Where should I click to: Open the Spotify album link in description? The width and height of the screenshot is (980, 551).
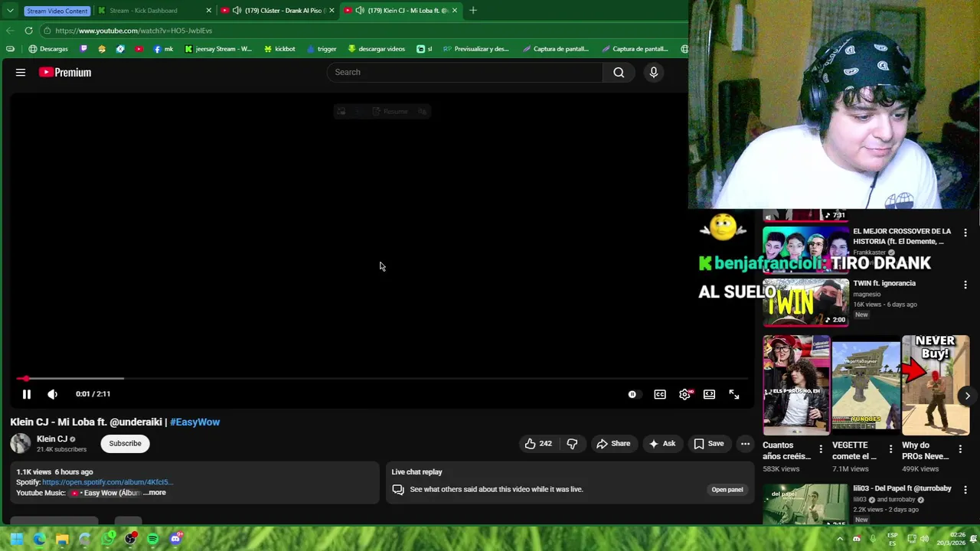pos(107,482)
